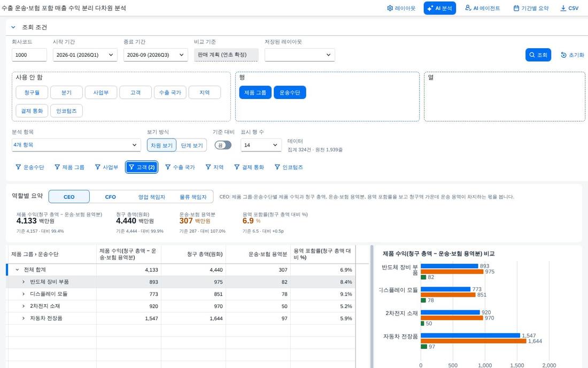Expand the 자동차 전장품 row
The height and width of the screenshot is (368, 588).
click(x=23, y=318)
